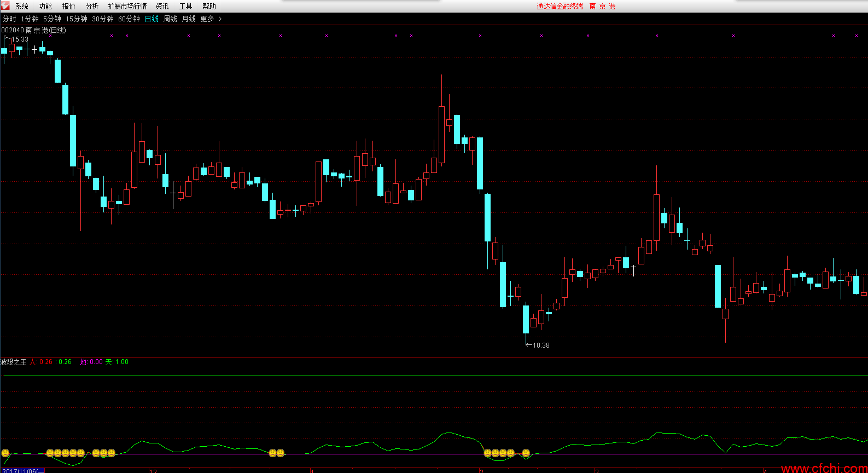Click the 人: 0.26 indicator value

pyautogui.click(x=41, y=362)
